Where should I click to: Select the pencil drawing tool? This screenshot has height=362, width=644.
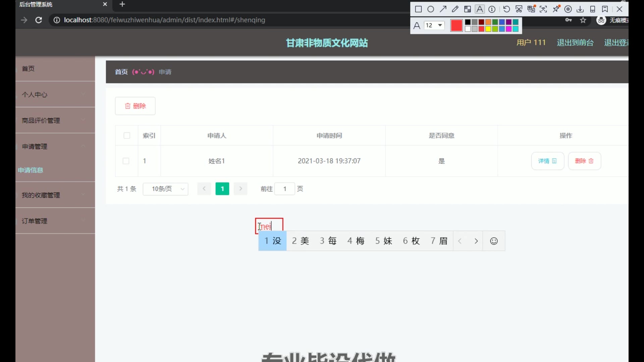pos(455,9)
